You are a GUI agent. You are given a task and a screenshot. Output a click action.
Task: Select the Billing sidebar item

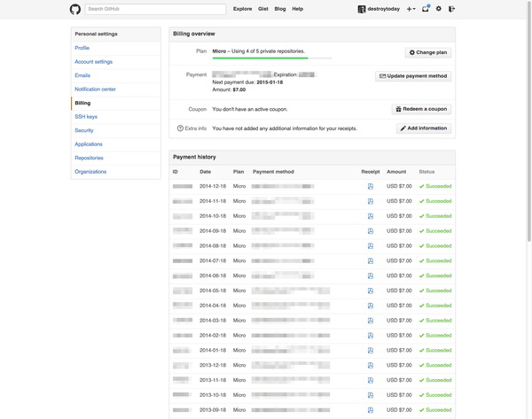tap(115, 104)
